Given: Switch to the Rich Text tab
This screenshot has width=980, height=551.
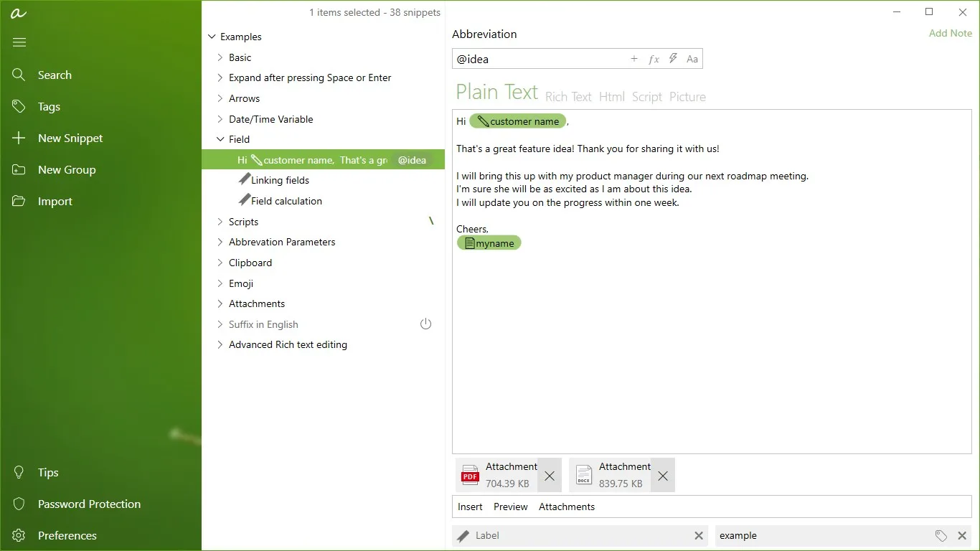Looking at the screenshot, I should [x=568, y=97].
